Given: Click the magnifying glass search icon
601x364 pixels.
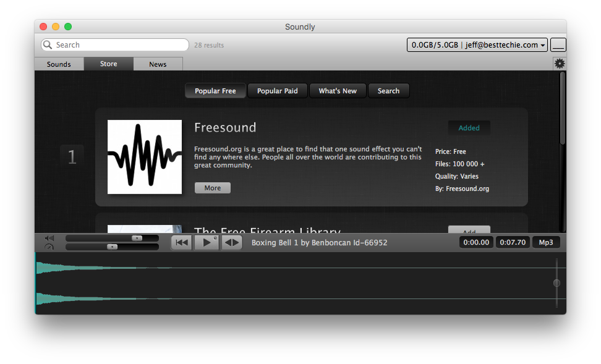Looking at the screenshot, I should pos(48,45).
